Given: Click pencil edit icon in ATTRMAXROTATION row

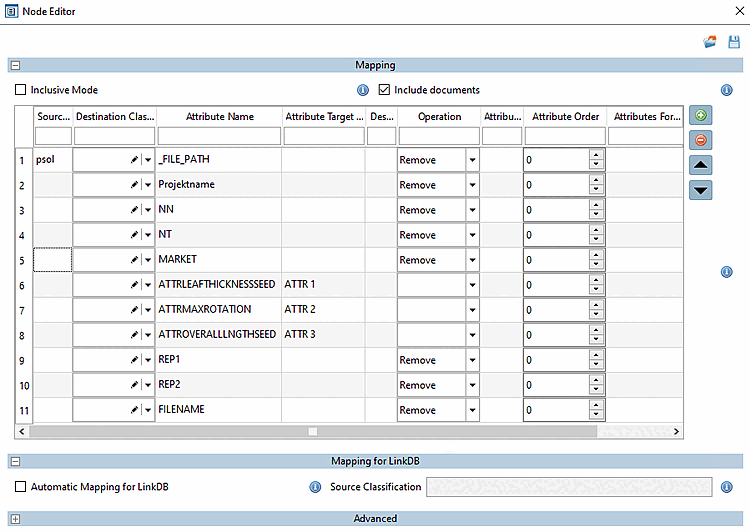Looking at the screenshot, I should tap(134, 310).
